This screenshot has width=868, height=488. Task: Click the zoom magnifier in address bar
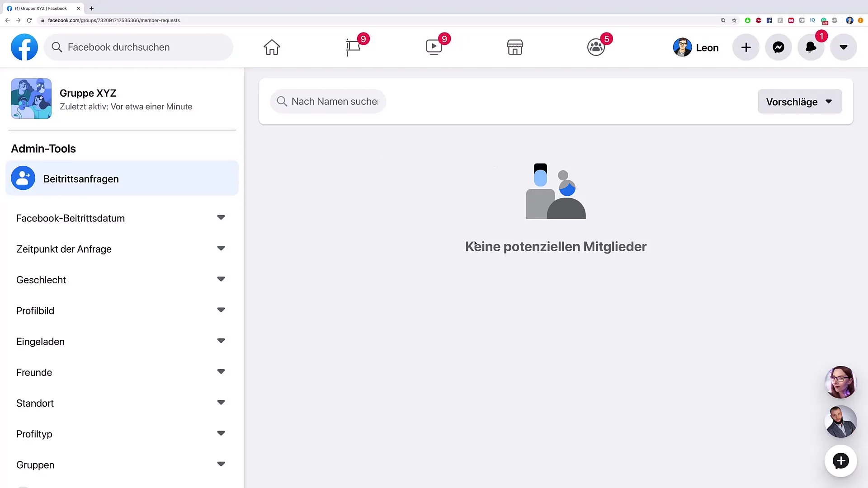click(723, 20)
